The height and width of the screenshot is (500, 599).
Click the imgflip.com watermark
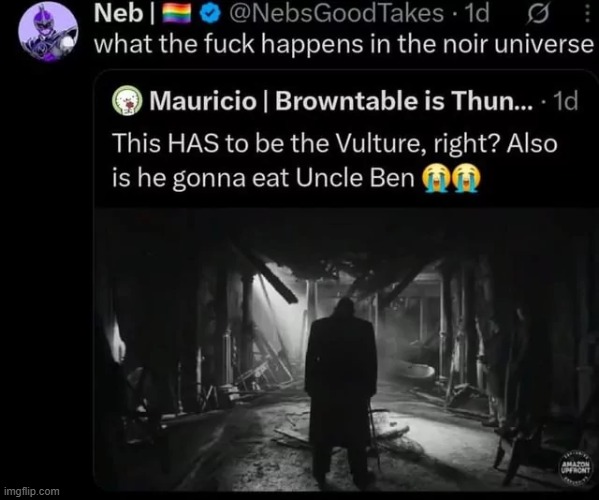32,491
